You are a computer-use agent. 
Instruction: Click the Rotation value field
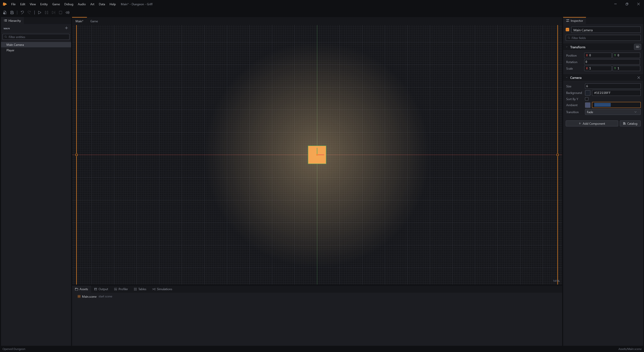[x=612, y=62]
